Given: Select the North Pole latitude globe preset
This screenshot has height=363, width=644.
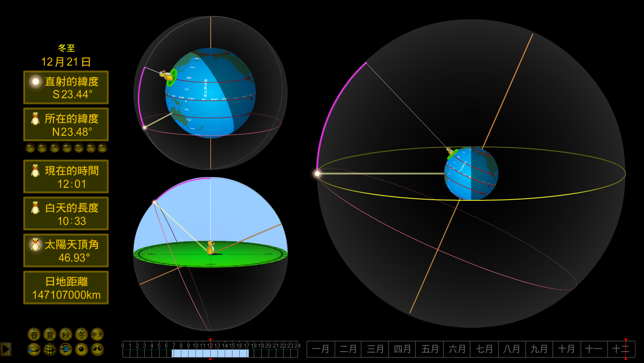Looking at the screenshot, I should [30, 148].
